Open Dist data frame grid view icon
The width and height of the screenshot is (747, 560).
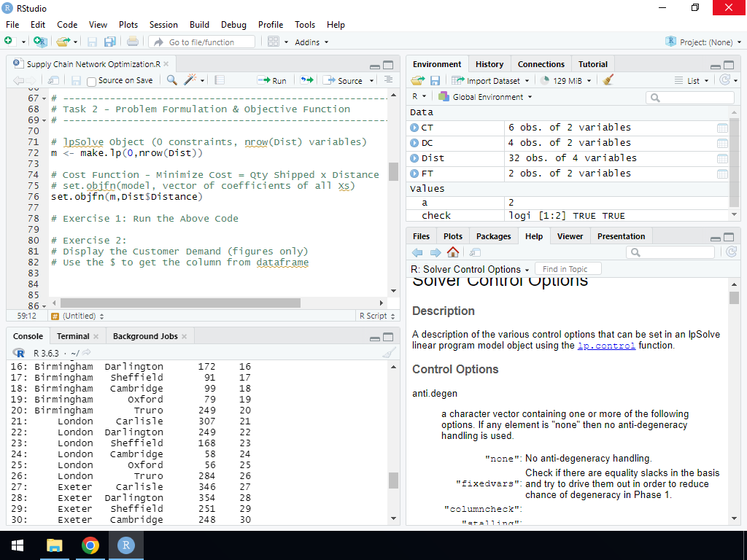tap(722, 158)
